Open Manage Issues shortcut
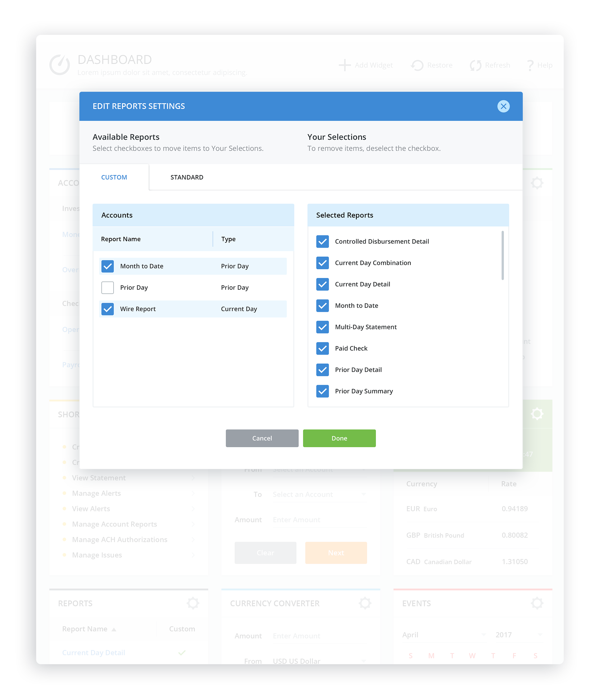The height and width of the screenshot is (700, 598). tap(97, 554)
